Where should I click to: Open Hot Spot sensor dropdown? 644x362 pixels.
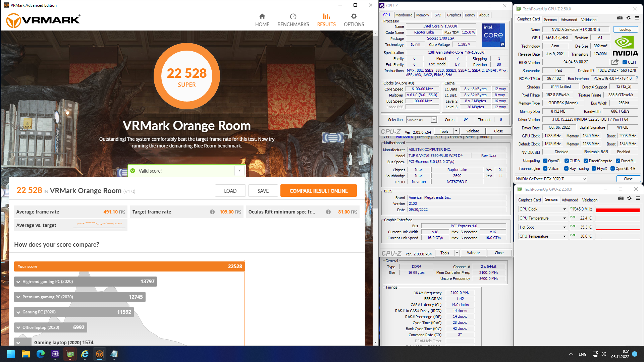543,227
